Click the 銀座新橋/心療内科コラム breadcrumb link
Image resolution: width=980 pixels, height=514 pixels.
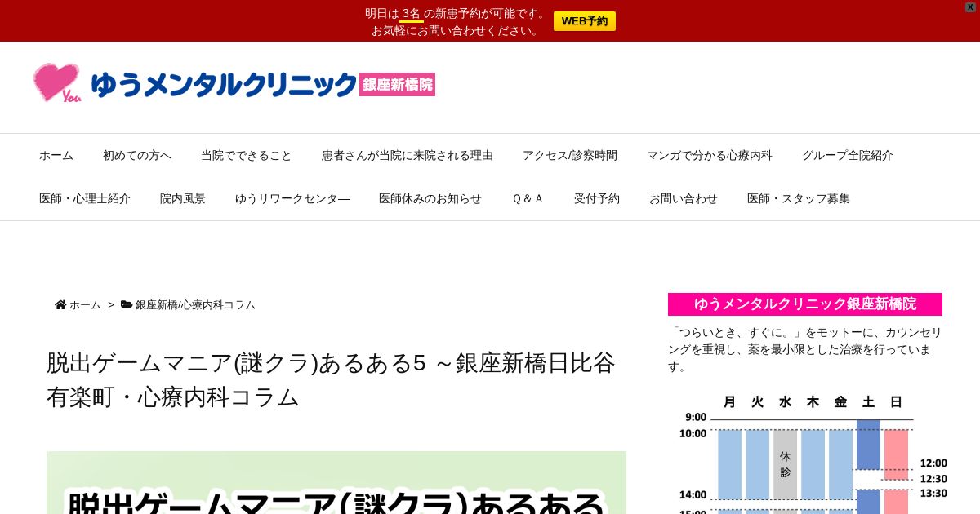point(195,304)
